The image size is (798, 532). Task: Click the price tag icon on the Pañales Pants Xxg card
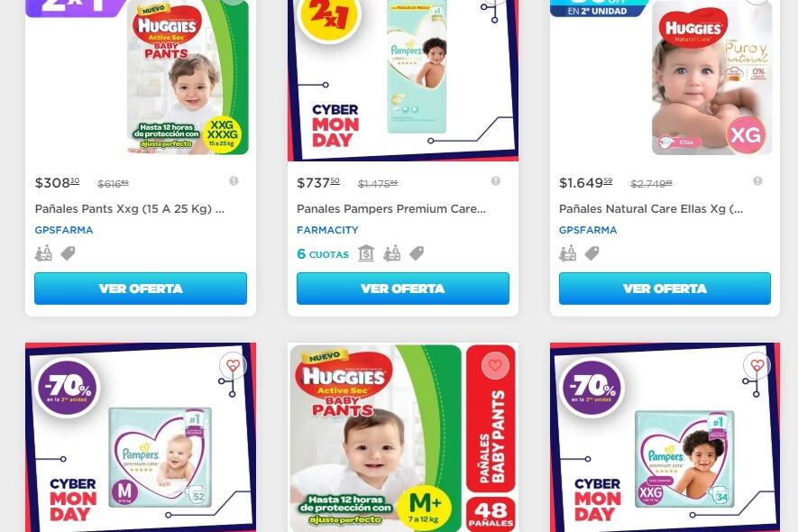[x=68, y=253]
